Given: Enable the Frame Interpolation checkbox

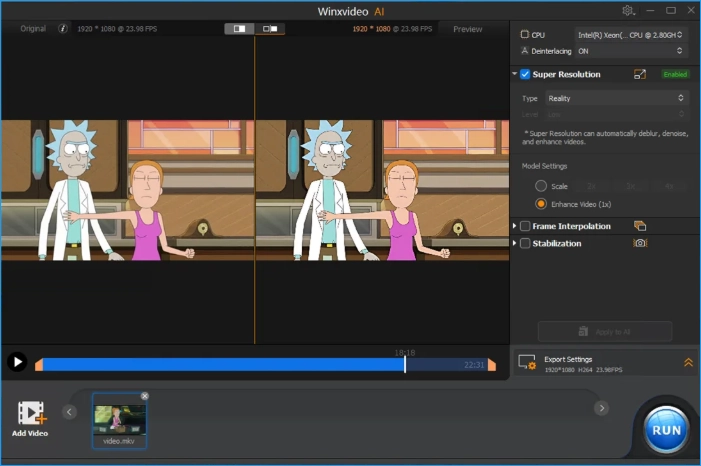Looking at the screenshot, I should point(525,226).
